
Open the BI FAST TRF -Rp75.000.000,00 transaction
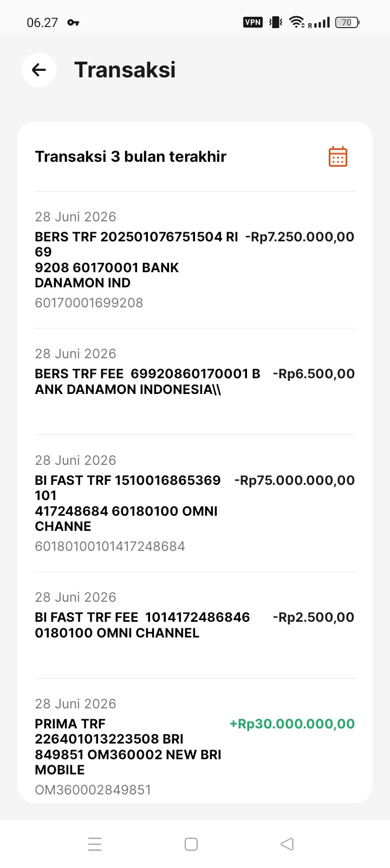coord(195,503)
